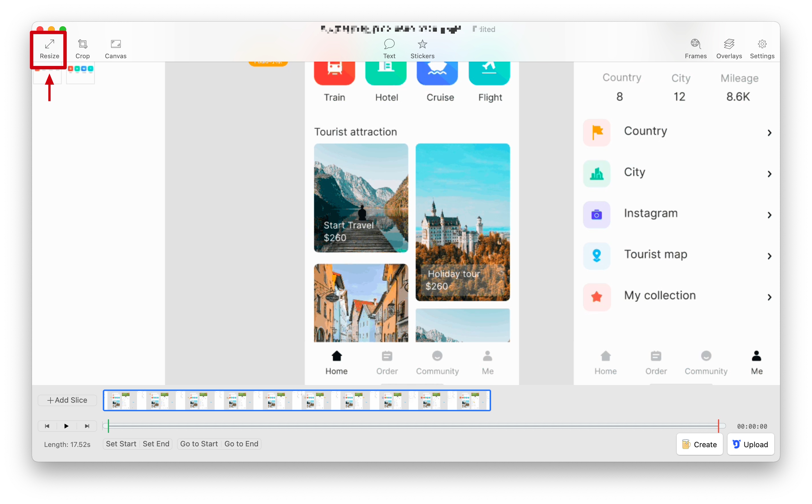Screen dimensions: 812x504
Task: Expand the Country row chevron
Action: (769, 133)
